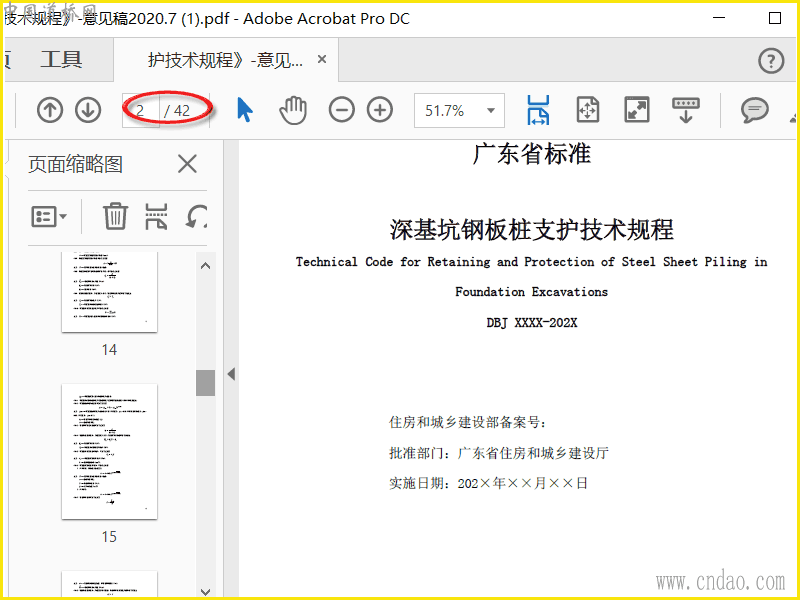This screenshot has width=800, height=600.
Task: Open thumbnail options menu dropdown
Action: pos(49,216)
